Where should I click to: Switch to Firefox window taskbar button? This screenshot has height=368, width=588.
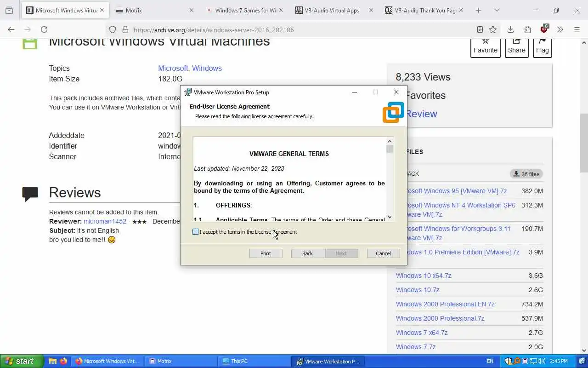[107, 361]
